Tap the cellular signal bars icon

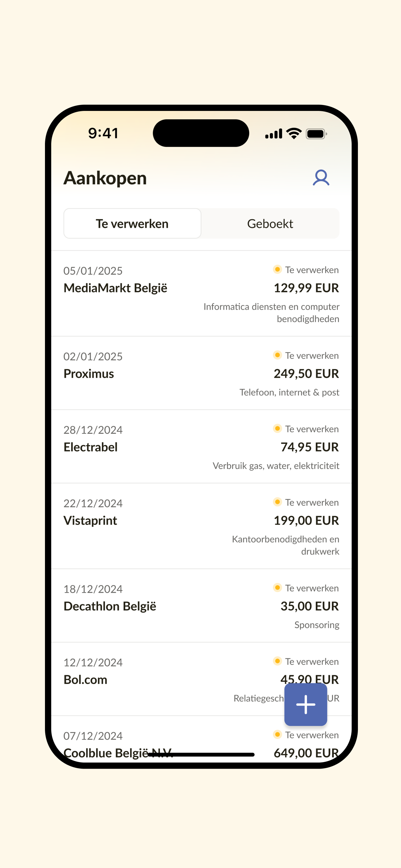point(274,134)
